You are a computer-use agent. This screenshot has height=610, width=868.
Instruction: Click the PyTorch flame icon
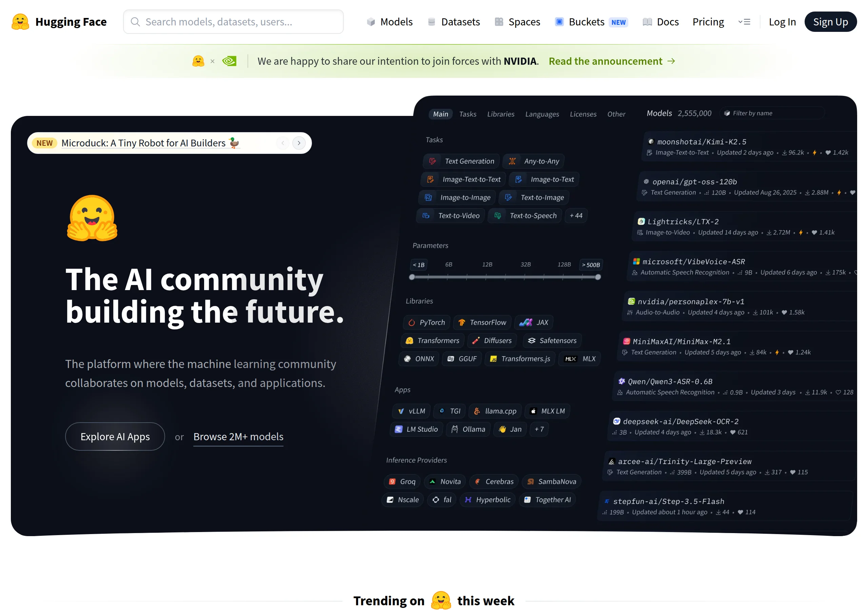[x=412, y=322]
